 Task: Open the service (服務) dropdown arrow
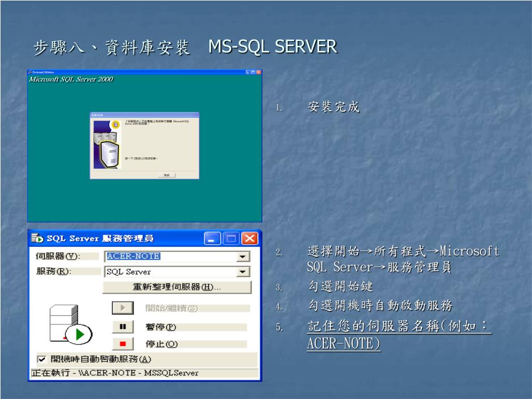243,272
